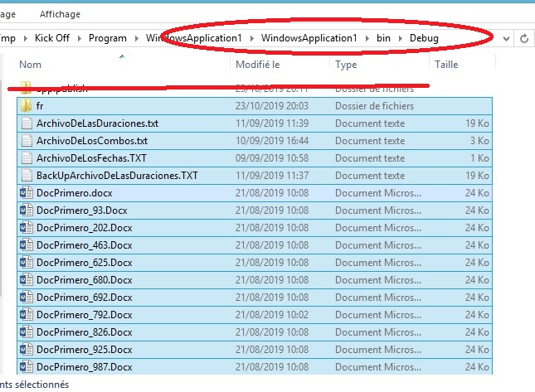Click Word icon of DocPrimero_792.Docx

(x=27, y=315)
